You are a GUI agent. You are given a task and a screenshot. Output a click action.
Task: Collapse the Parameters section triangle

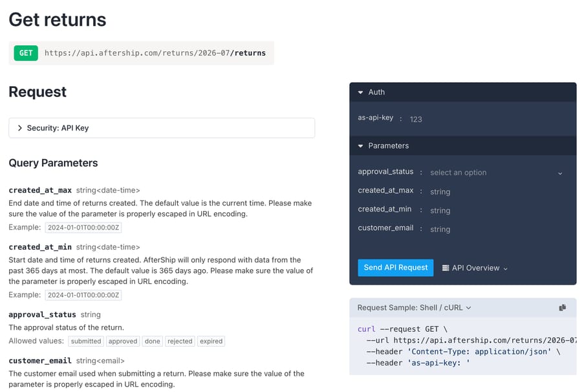(360, 146)
